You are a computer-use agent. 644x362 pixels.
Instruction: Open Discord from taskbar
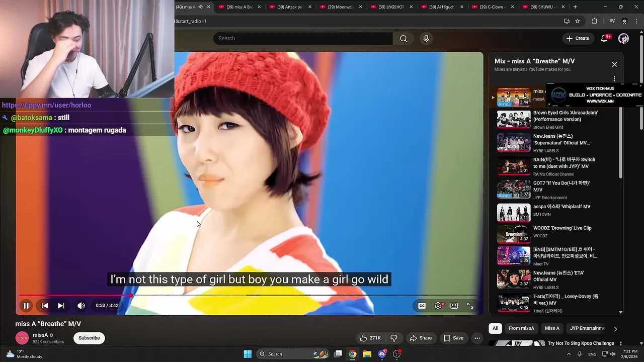point(382,354)
